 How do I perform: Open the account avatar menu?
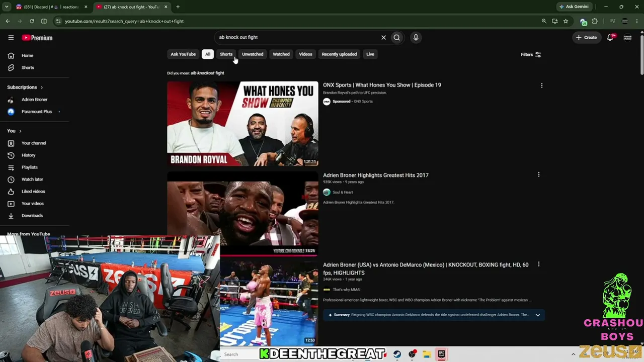coord(627,37)
